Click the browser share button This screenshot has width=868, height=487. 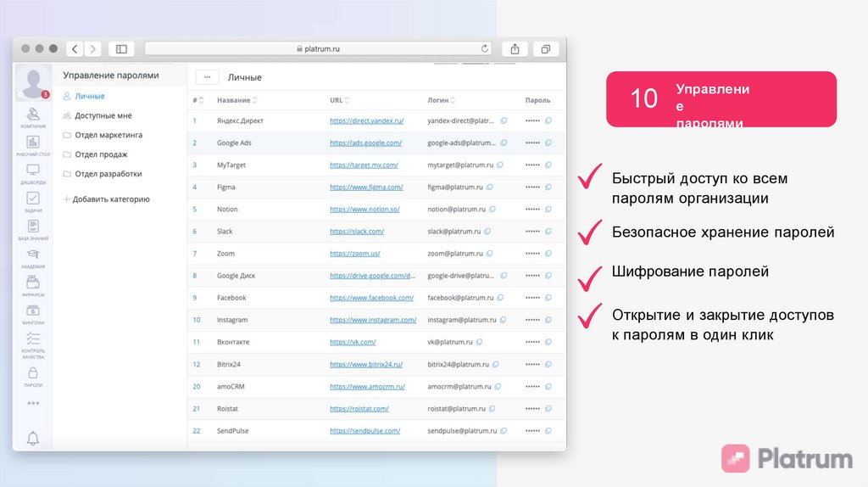click(x=515, y=48)
